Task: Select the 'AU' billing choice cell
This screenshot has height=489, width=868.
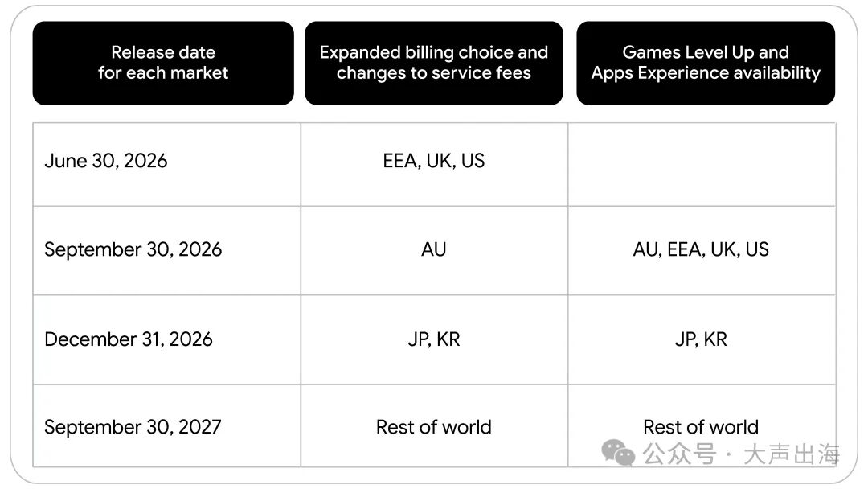Action: pyautogui.click(x=434, y=250)
